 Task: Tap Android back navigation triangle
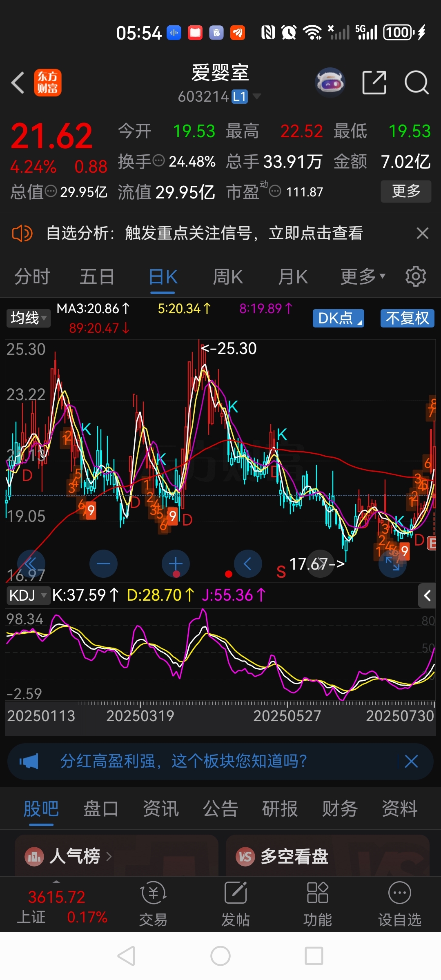[126, 956]
